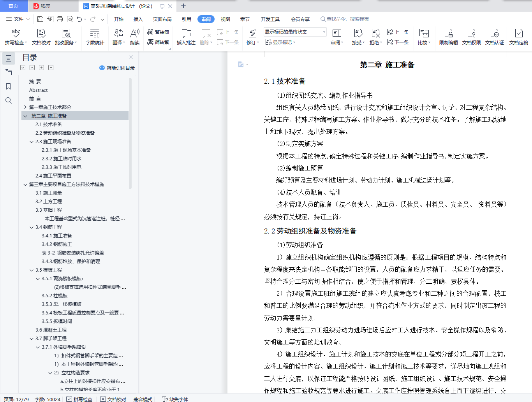Open the chapter navigation icon in left sidebar
This screenshot has height=402, width=532.
[x=9, y=72]
